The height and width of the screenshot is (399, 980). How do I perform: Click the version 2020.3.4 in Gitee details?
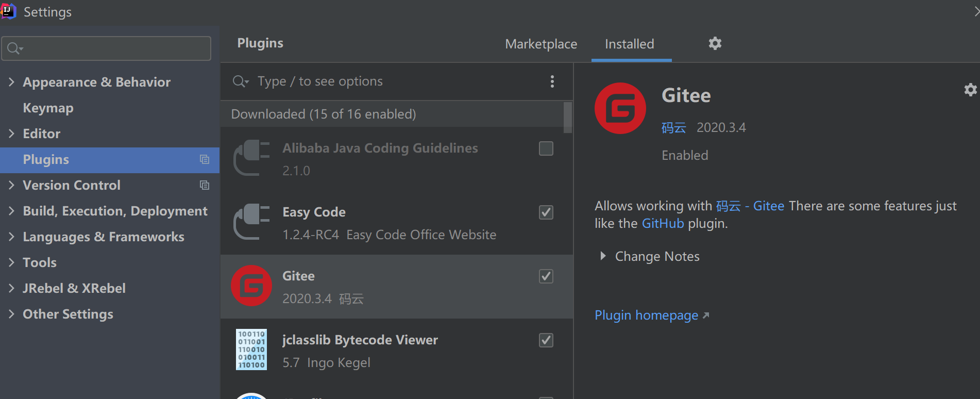point(721,127)
